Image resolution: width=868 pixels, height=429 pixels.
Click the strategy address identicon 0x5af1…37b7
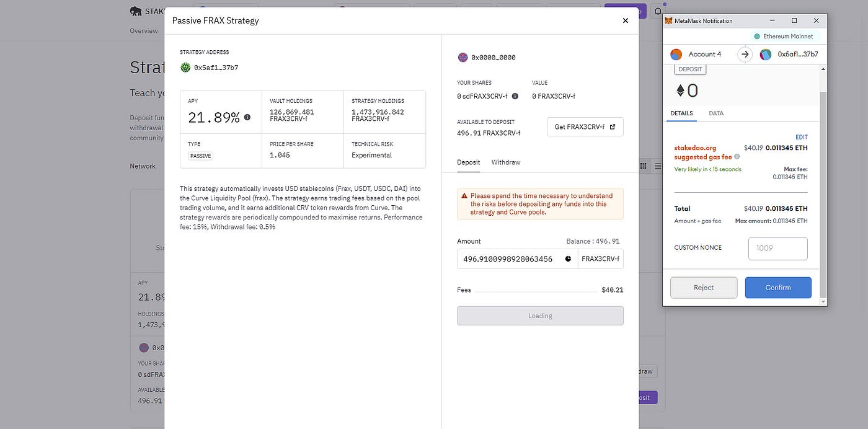click(185, 68)
